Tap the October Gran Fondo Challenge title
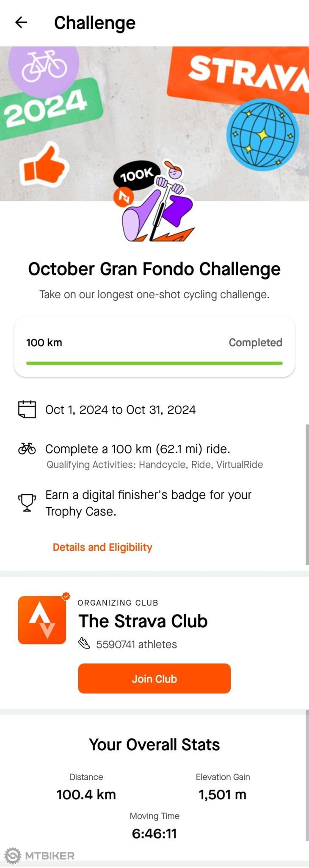309x868 pixels. tap(154, 269)
